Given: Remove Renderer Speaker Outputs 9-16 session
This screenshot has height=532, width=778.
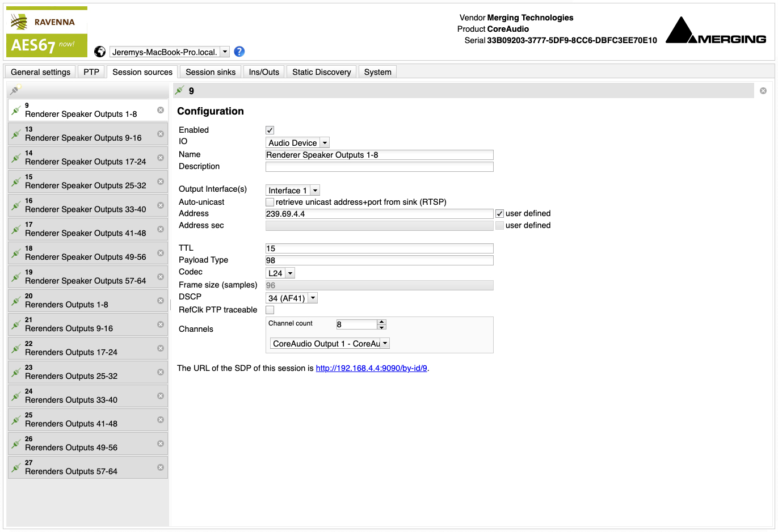Looking at the screenshot, I should [x=161, y=134].
